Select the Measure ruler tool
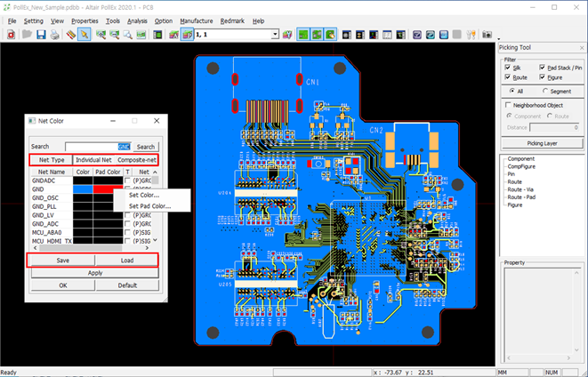This screenshot has height=377, width=588. point(69,35)
